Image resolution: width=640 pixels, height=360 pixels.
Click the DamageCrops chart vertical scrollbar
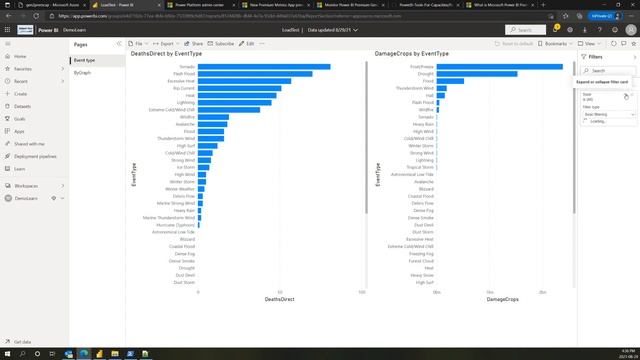(x=574, y=137)
